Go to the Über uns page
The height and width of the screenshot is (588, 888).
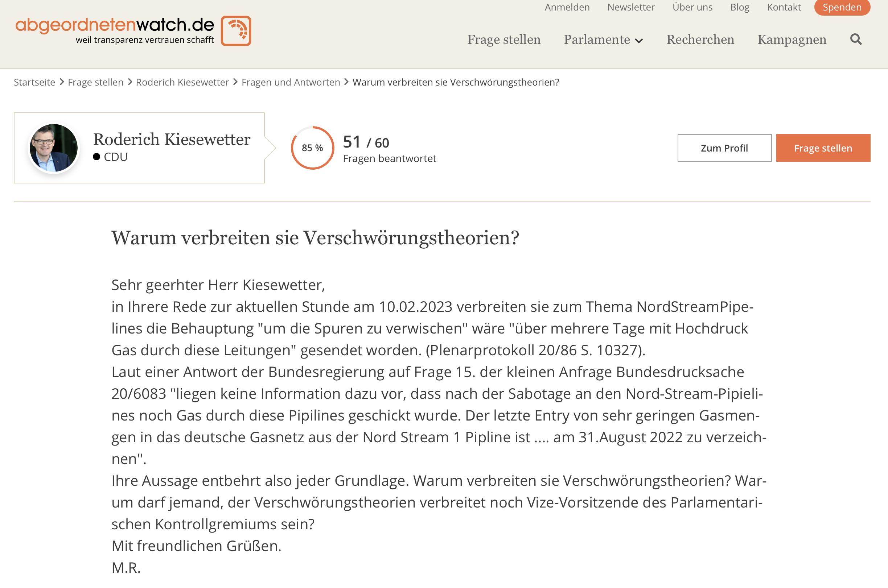692,7
